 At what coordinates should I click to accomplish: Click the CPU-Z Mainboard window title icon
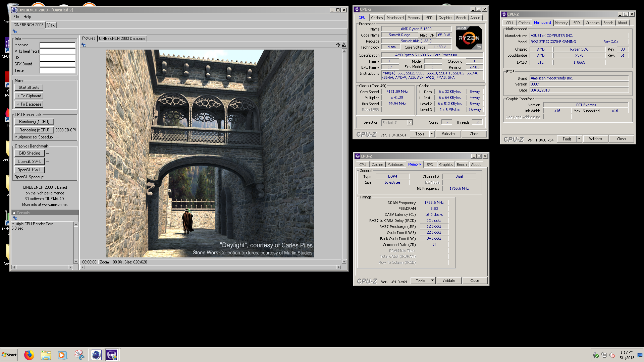[x=504, y=14]
